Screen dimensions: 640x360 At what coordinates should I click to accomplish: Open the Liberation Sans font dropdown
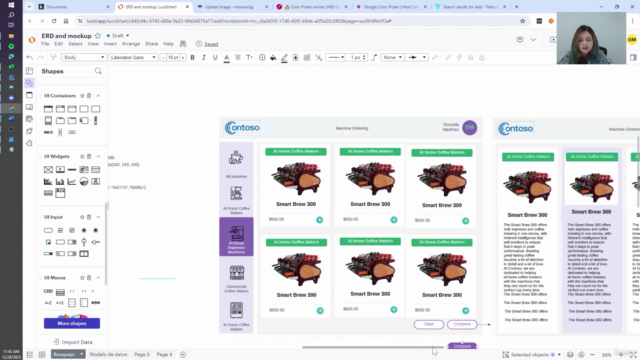pos(133,58)
